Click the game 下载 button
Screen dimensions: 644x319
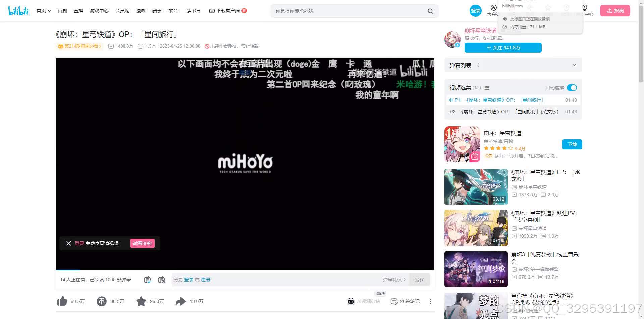point(572,144)
